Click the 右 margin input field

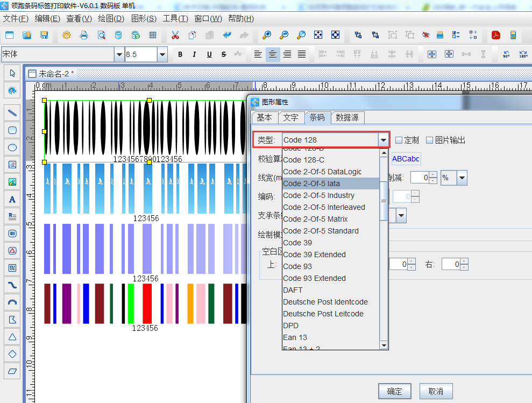tap(451, 264)
